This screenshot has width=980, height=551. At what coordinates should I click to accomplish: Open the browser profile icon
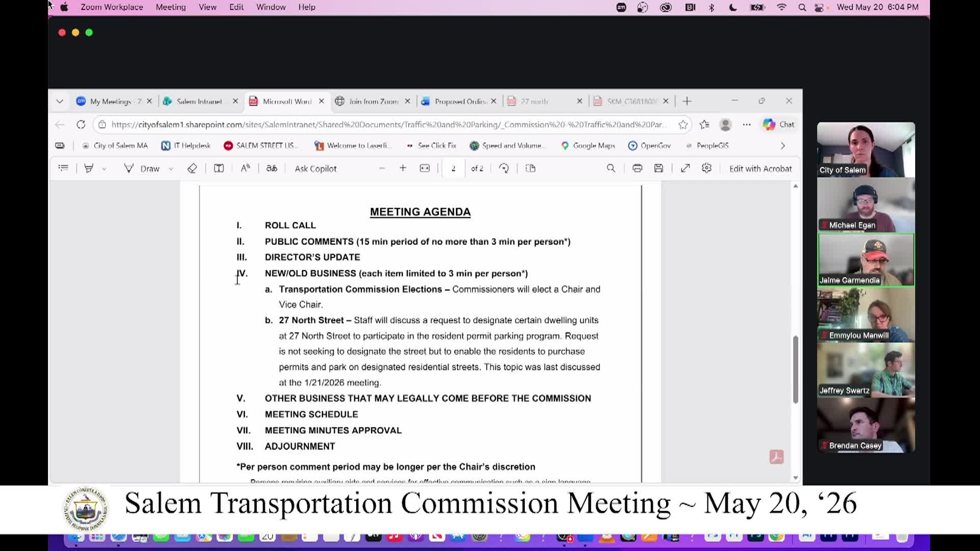(725, 124)
